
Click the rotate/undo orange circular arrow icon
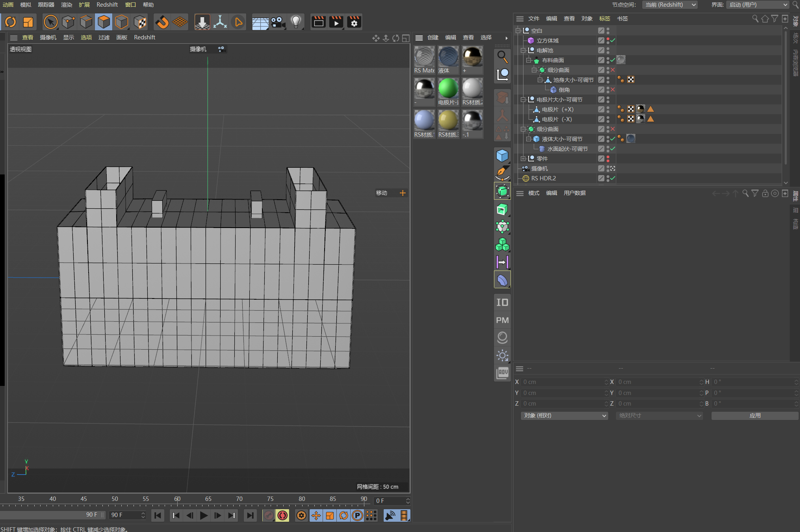coord(10,22)
